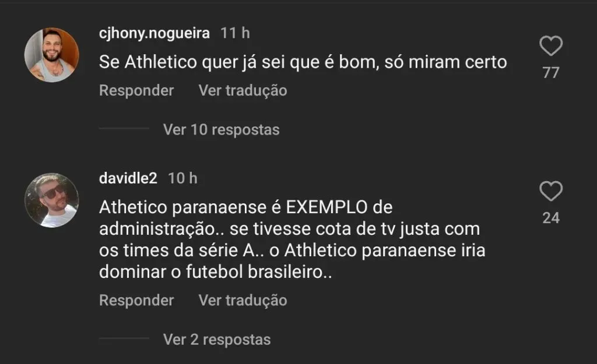Viewport: 597px width, 364px height.
Task: Tap the heart on davidle2's comment
Action: [551, 192]
